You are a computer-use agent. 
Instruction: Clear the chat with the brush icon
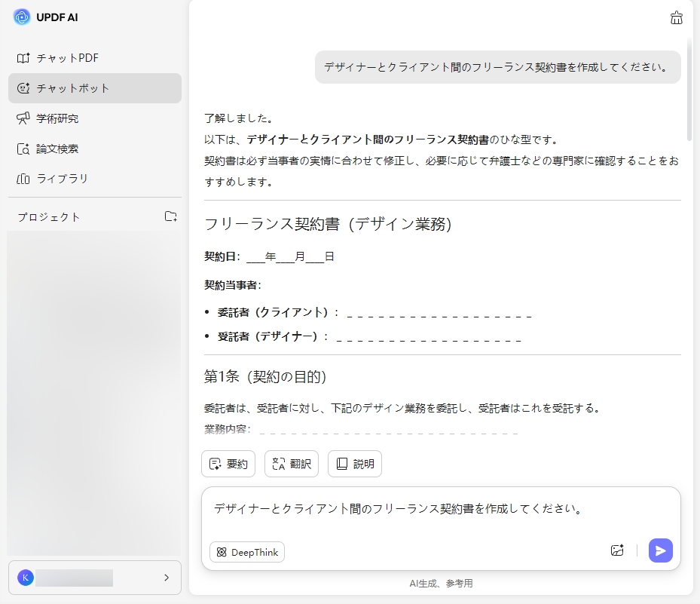676,17
